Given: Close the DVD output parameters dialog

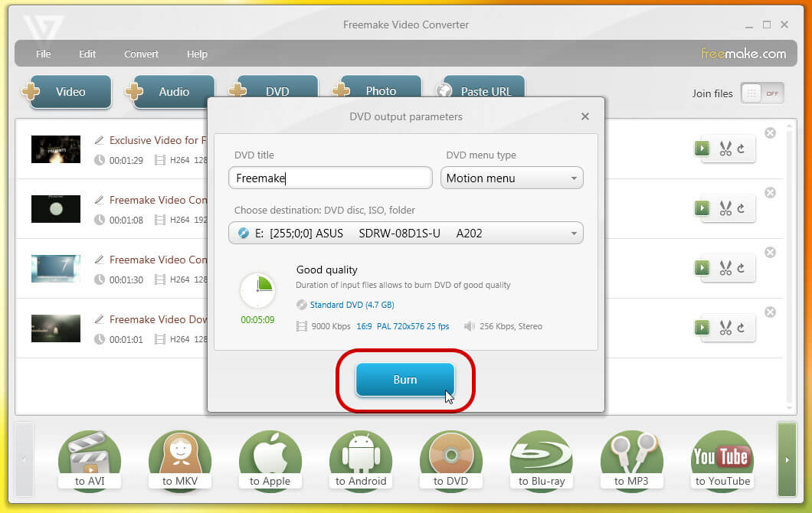Looking at the screenshot, I should 585,116.
